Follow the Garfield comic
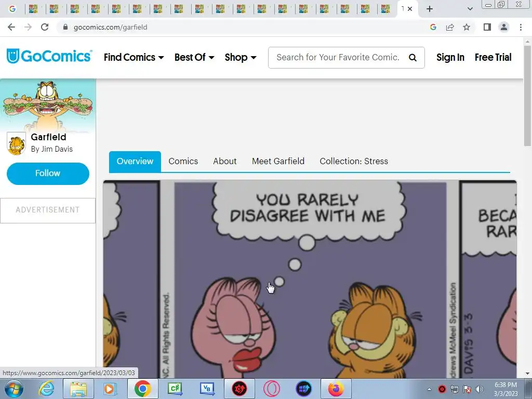 pos(48,174)
